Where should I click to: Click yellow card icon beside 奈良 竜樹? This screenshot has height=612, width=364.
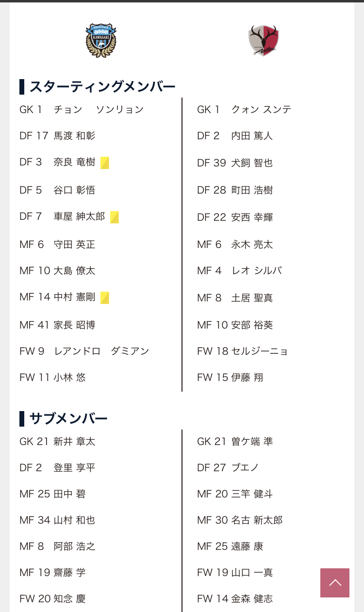(105, 163)
